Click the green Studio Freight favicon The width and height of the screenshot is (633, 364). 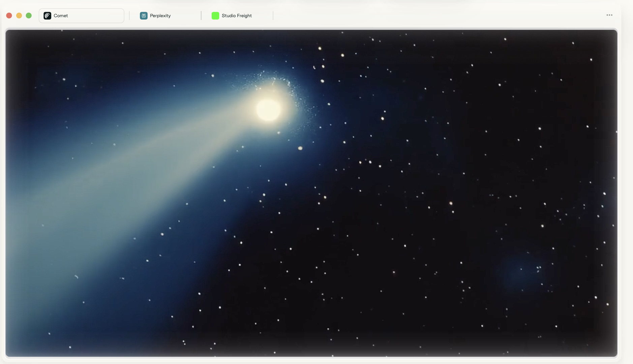(215, 16)
